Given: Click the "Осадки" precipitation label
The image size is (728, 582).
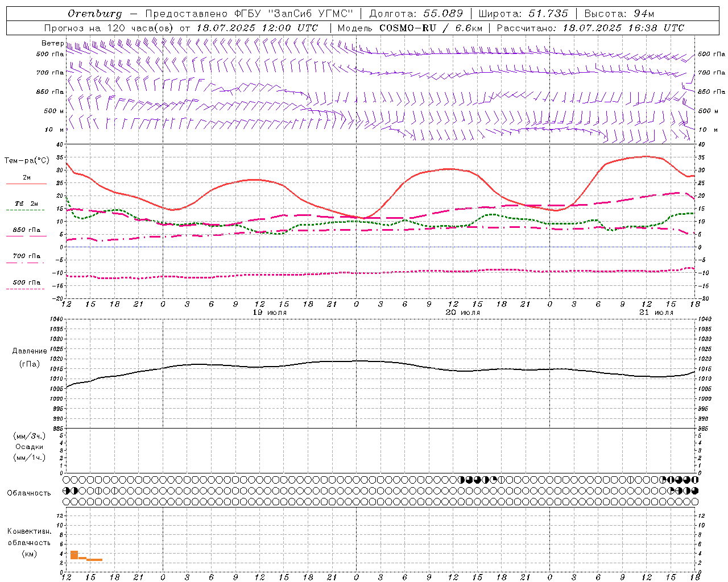Looking at the screenshot, I should (x=30, y=447).
